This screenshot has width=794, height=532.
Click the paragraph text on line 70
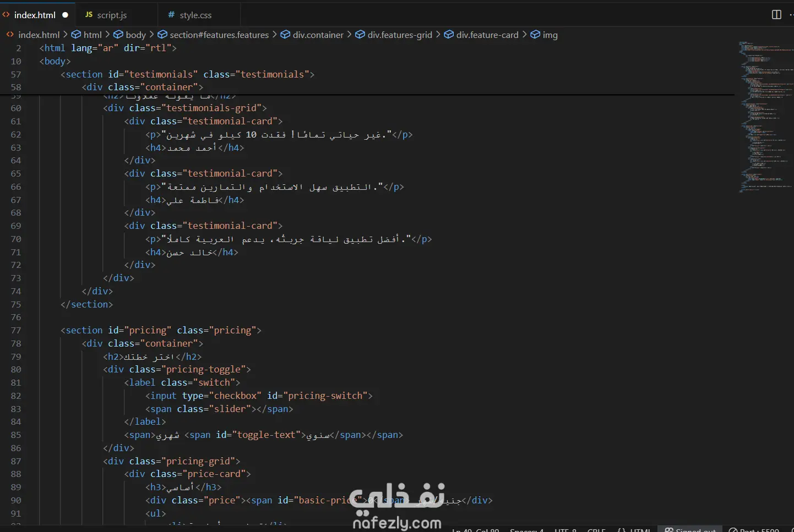click(289, 239)
